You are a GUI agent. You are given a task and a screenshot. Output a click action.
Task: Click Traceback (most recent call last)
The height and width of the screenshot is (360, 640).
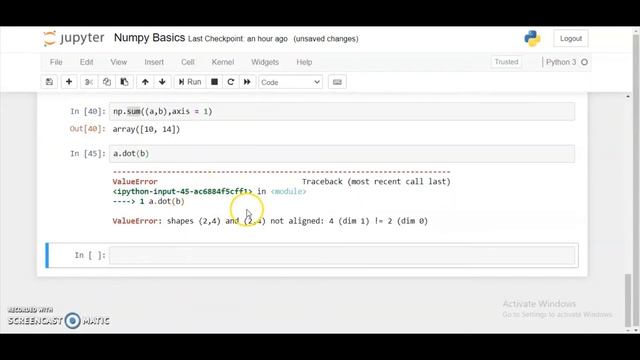click(x=376, y=182)
